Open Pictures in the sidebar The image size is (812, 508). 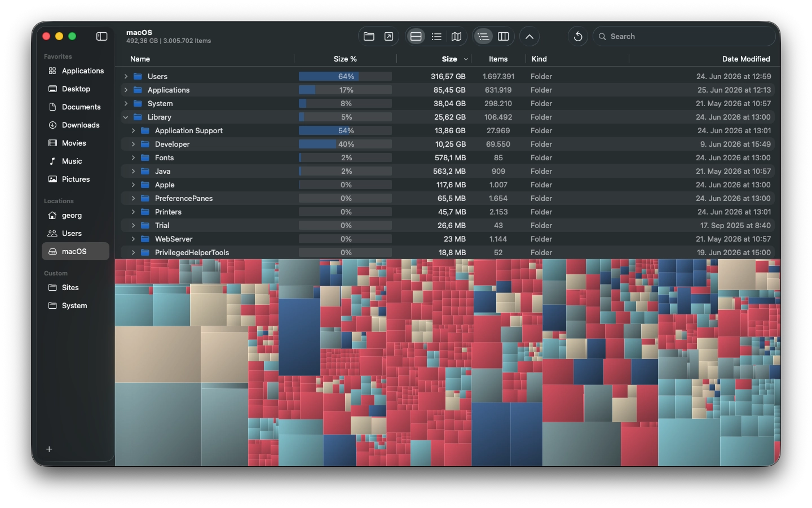76,179
